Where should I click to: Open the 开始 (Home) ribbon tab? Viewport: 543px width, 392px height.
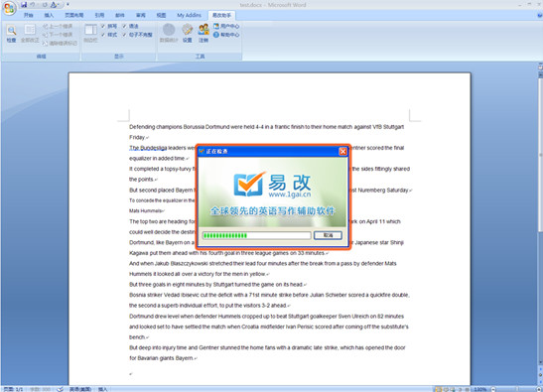point(29,15)
